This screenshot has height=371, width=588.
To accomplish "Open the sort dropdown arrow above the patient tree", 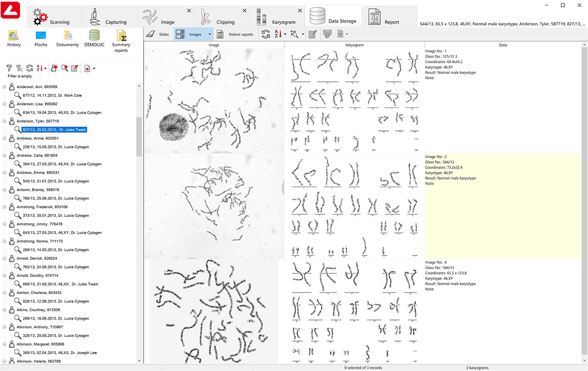I will (x=46, y=69).
